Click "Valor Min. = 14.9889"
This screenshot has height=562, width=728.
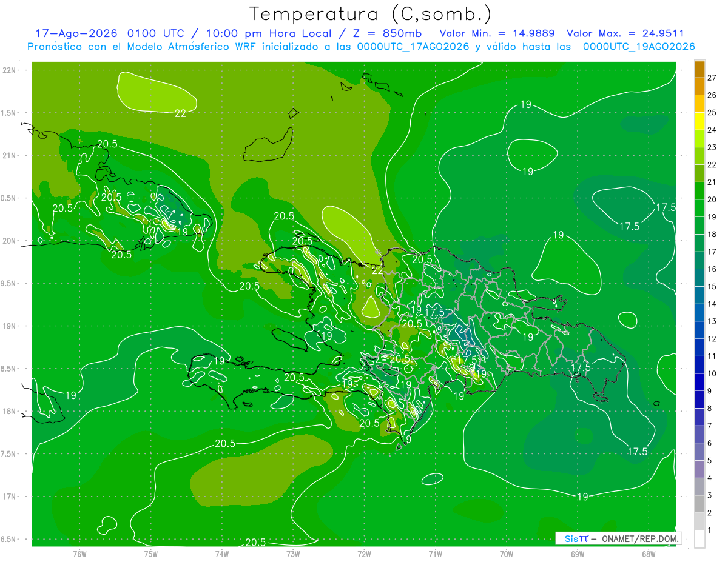pyautogui.click(x=497, y=33)
